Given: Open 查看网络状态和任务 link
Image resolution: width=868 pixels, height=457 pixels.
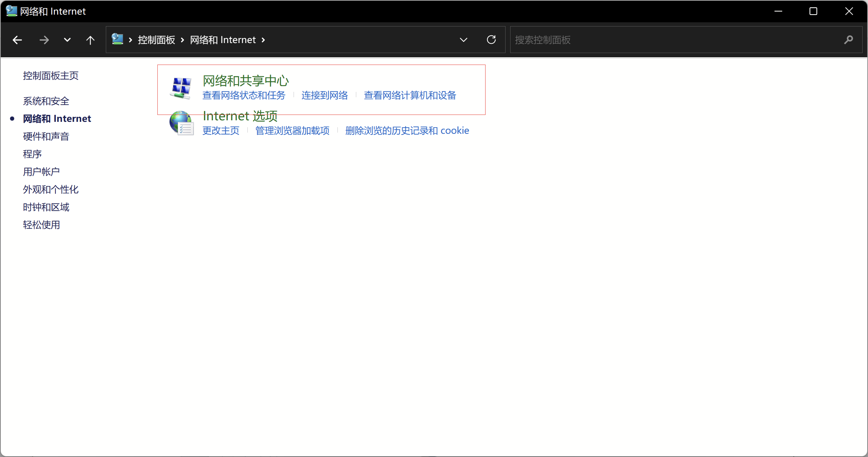Looking at the screenshot, I should 244,95.
